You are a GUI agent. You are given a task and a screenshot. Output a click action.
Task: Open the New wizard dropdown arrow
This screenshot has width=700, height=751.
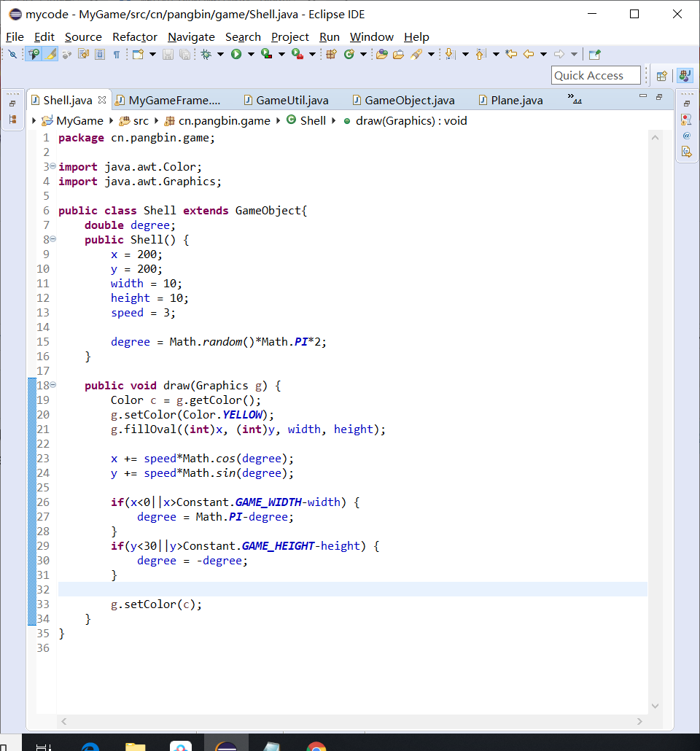152,54
